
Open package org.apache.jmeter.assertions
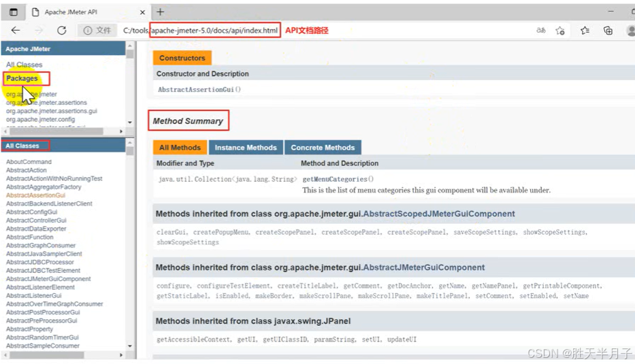pyautogui.click(x=46, y=103)
